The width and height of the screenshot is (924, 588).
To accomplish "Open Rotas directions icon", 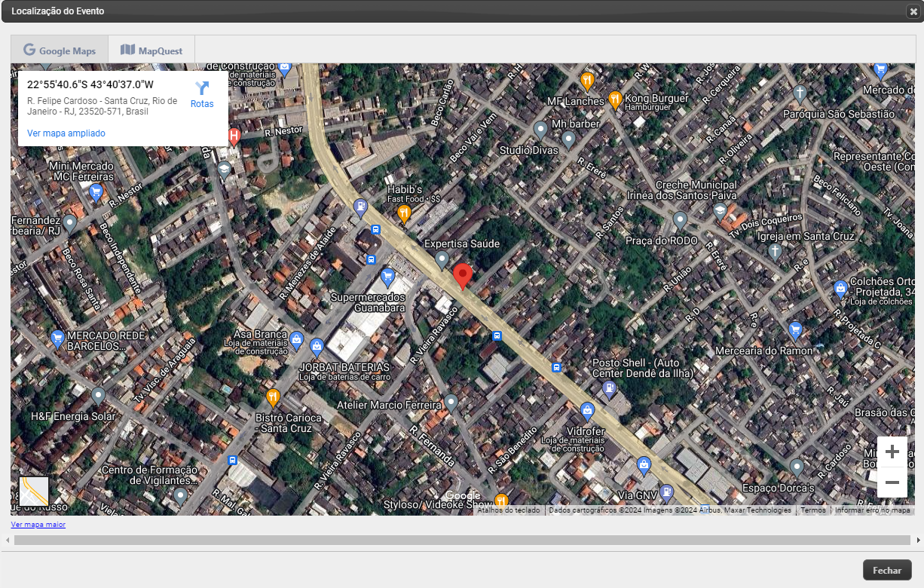I will click(202, 88).
